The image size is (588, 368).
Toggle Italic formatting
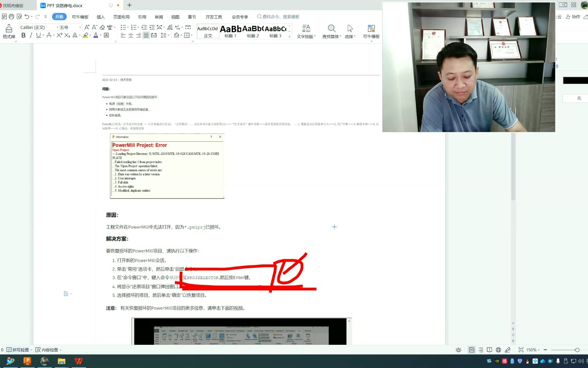pos(31,35)
